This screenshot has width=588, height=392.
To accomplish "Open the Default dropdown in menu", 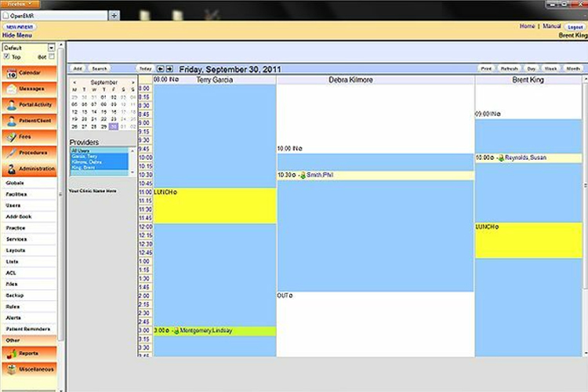I will click(x=28, y=48).
